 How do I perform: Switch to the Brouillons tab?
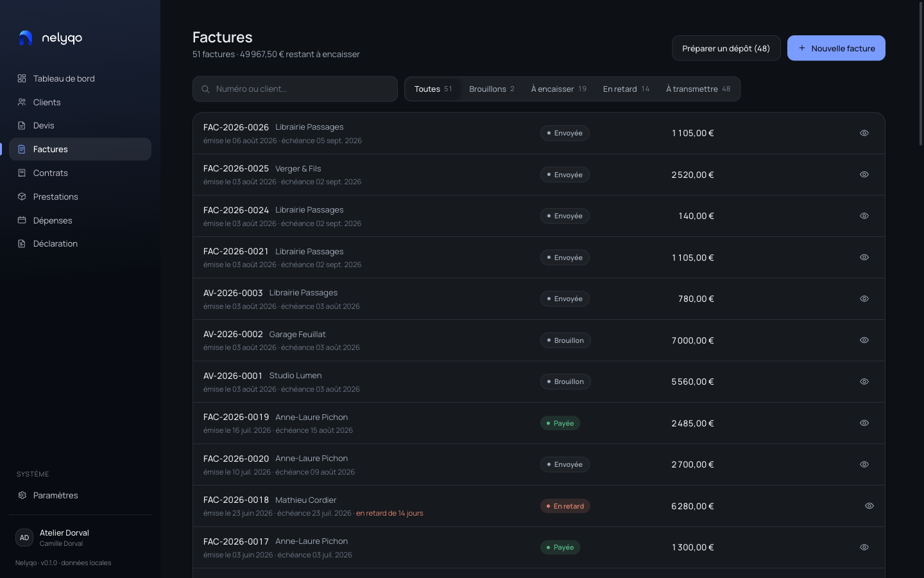point(492,89)
